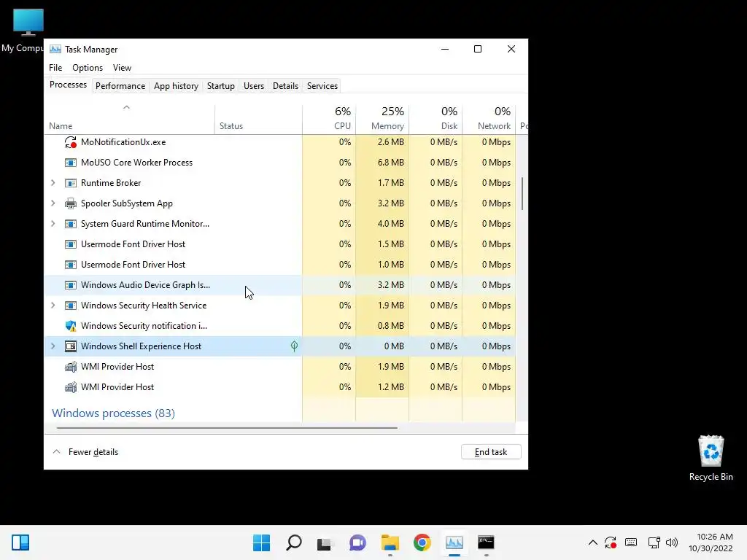Click the Windows Audio Device Graph icon
Viewport: 747px width, 560px height.
pyautogui.click(x=71, y=285)
